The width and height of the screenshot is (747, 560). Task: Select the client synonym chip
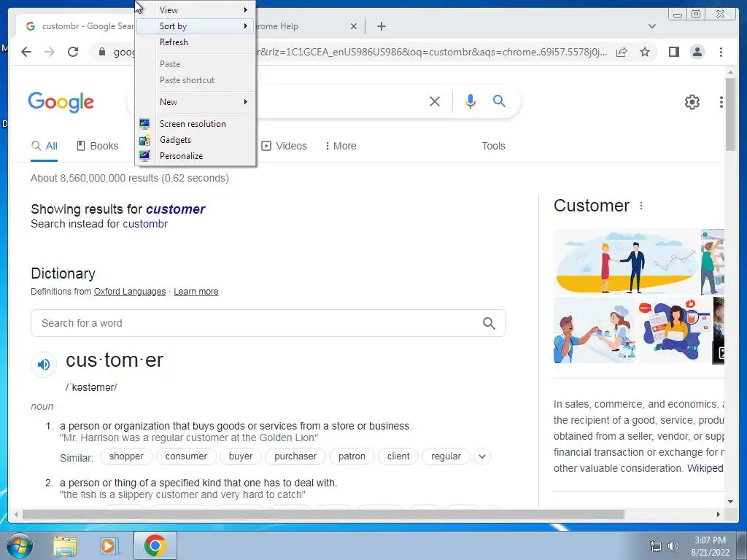pyautogui.click(x=398, y=456)
